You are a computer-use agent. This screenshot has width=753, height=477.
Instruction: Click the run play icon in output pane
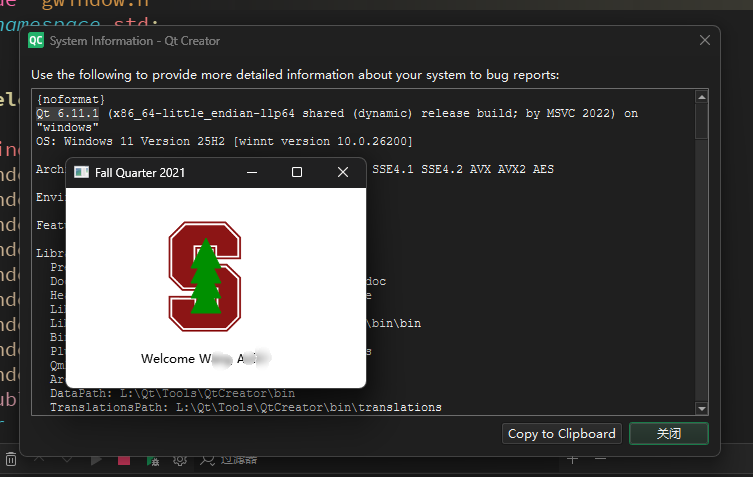click(x=96, y=460)
